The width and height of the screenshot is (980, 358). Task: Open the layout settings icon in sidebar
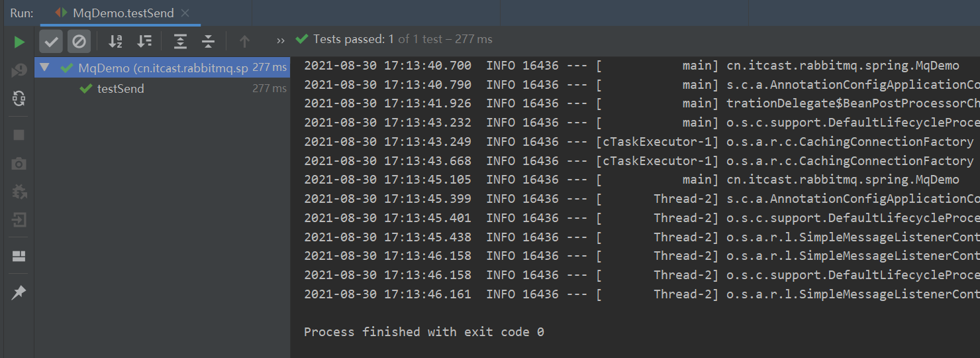(x=19, y=257)
